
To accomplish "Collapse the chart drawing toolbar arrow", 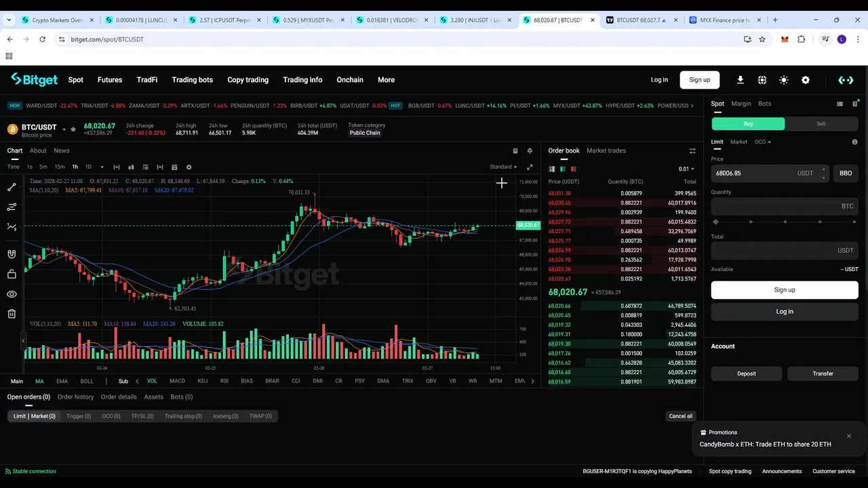I will point(24,341).
